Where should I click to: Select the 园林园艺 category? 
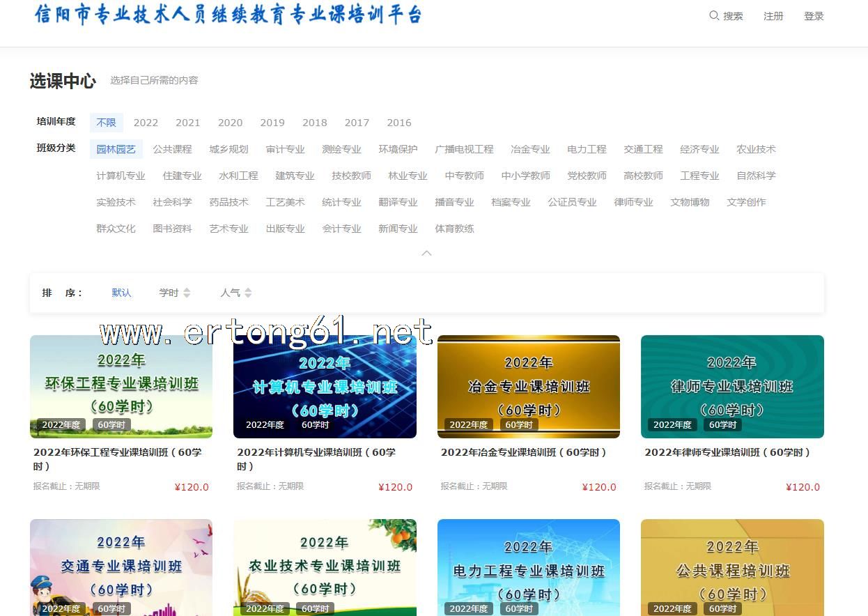pos(116,149)
